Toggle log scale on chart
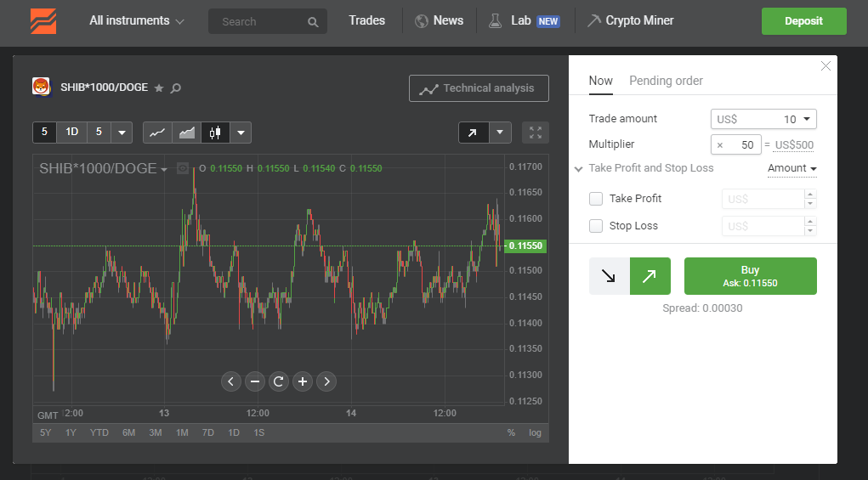Screen dimensions: 868x480 pos(535,432)
